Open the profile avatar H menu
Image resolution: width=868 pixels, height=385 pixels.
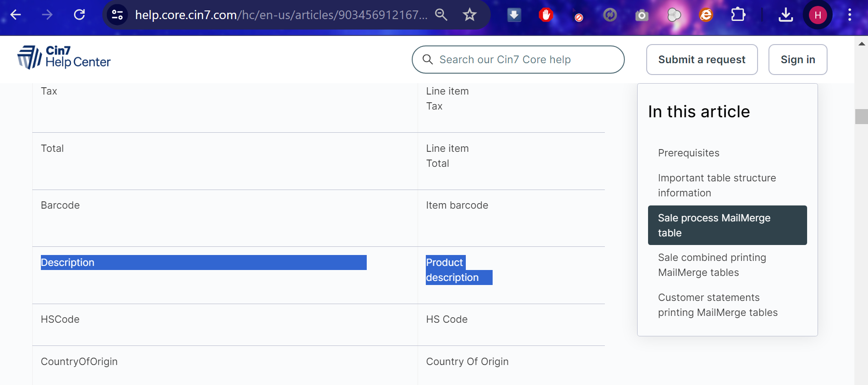coord(818,15)
